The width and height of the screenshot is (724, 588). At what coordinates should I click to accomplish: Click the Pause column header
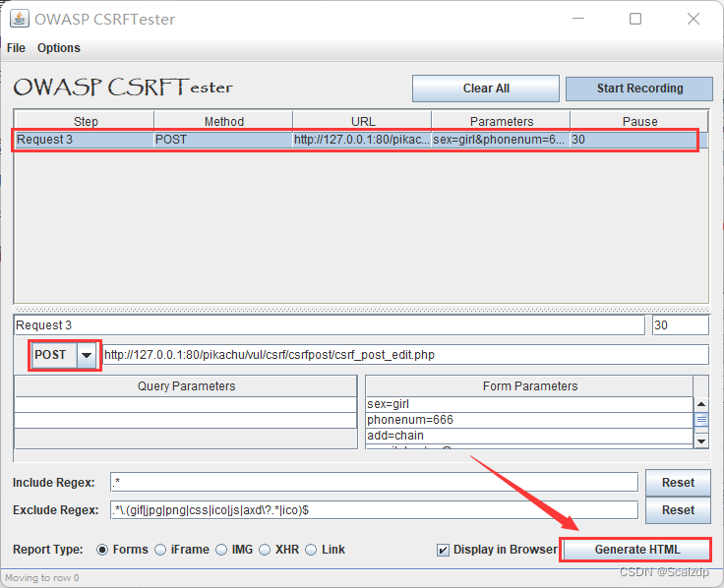pyautogui.click(x=639, y=121)
